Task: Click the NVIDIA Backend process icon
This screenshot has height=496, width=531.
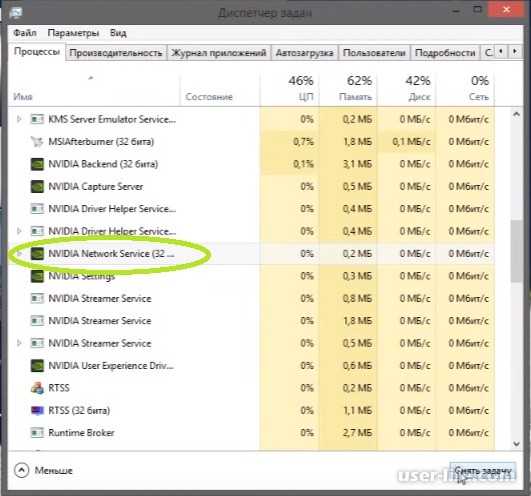Action: tap(37, 164)
